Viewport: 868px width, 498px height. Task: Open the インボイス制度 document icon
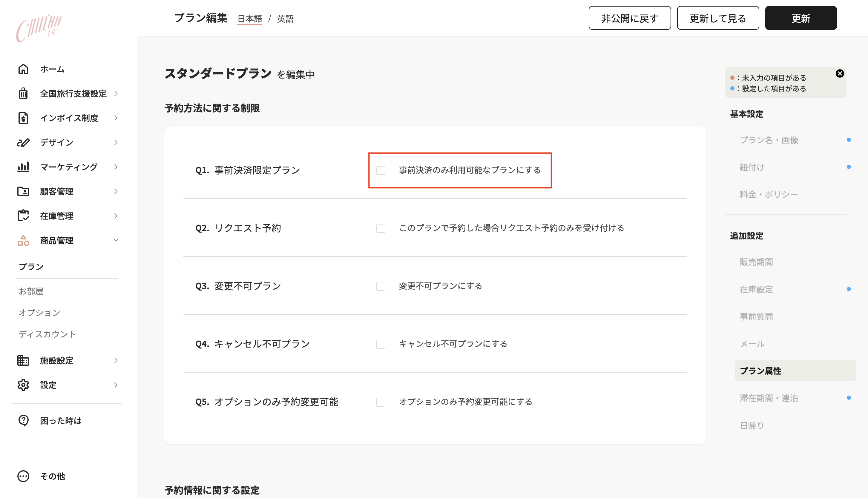click(x=23, y=118)
